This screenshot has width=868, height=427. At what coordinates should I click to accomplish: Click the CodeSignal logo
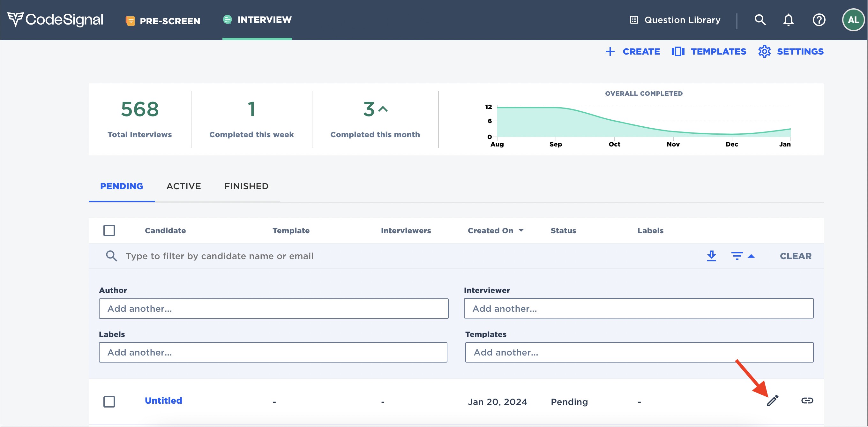click(56, 19)
